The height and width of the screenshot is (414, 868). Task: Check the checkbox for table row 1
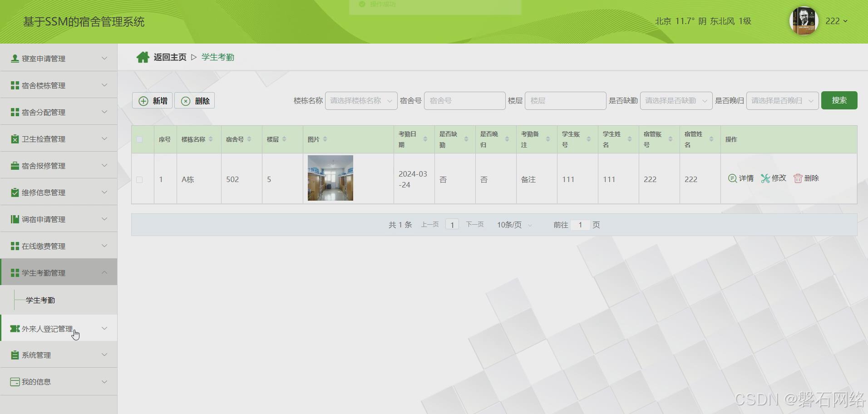[x=140, y=179]
